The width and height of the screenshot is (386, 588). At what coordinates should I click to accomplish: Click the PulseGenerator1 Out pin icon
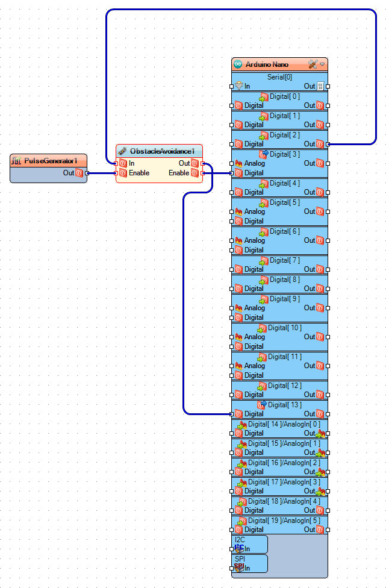click(x=79, y=173)
